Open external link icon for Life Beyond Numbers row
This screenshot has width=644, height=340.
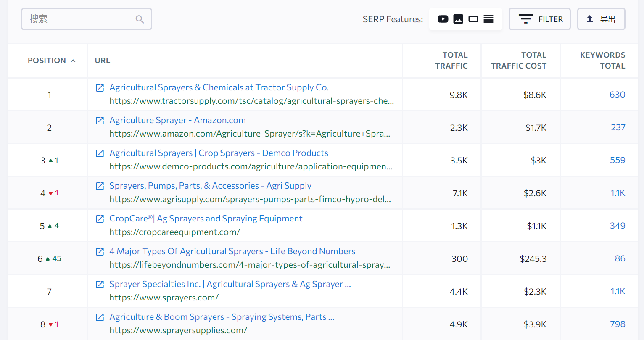click(x=100, y=251)
